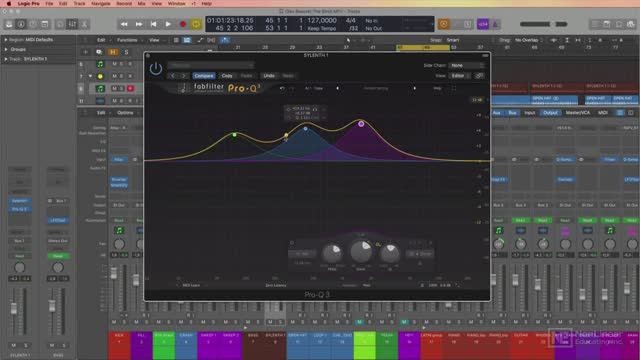The width and height of the screenshot is (640, 360).
Task: Expand the Groups section in inspector
Action: point(6,49)
